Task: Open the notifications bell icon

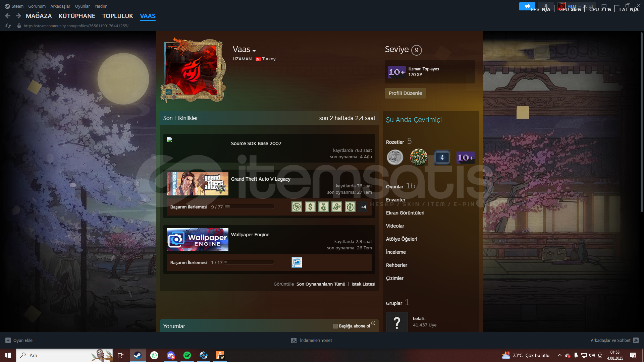Action: 546,6
